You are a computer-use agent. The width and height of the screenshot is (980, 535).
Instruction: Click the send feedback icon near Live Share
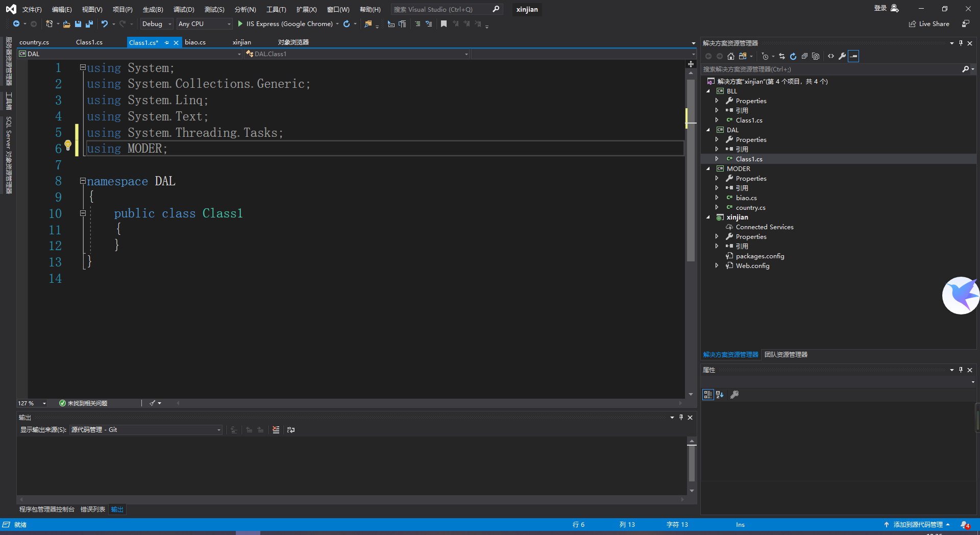click(x=966, y=24)
